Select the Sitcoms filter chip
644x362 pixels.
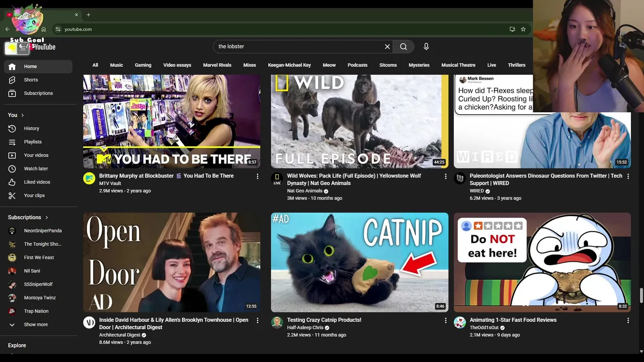tap(388, 65)
